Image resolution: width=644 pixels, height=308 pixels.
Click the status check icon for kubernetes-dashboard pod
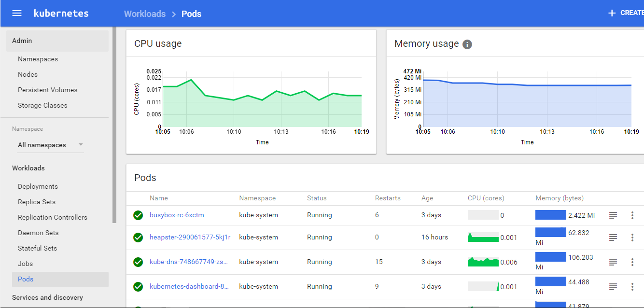(x=138, y=287)
